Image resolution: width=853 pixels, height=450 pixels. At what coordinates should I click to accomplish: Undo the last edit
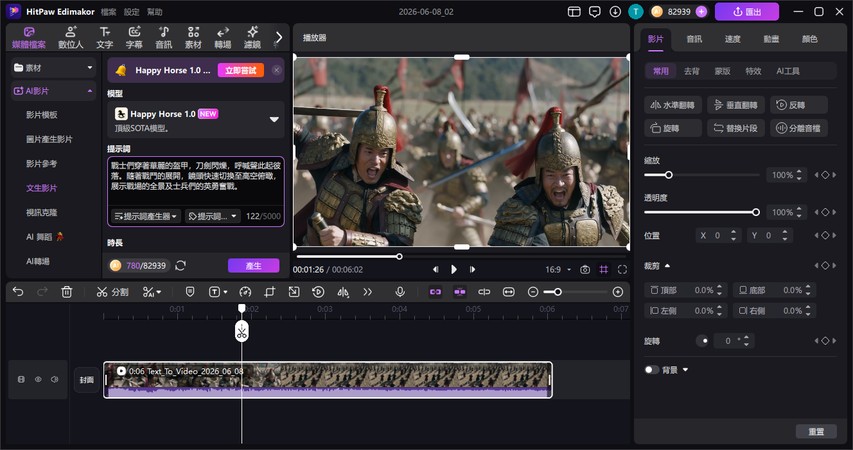pos(18,292)
